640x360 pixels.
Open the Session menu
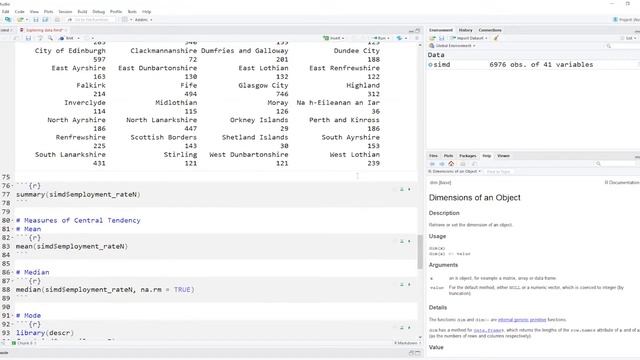coord(65,12)
